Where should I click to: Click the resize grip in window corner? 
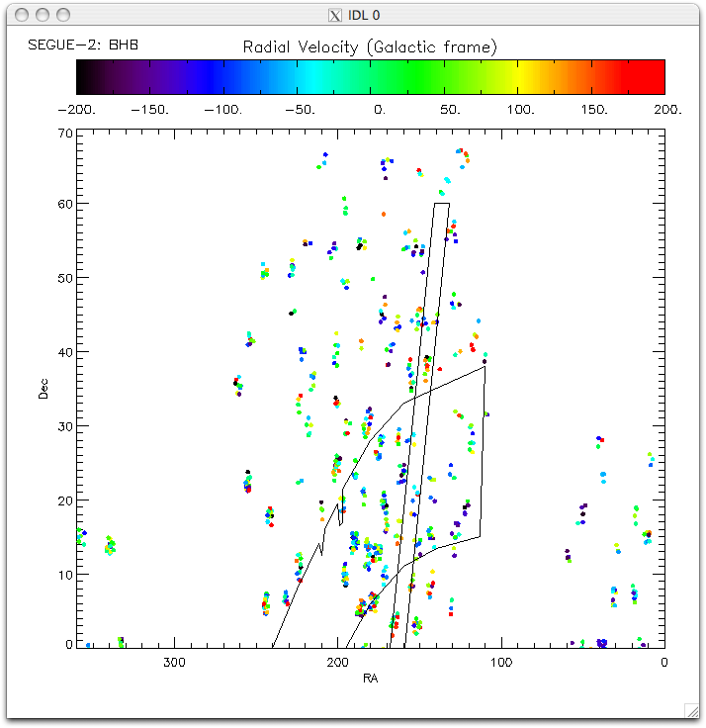tap(695, 710)
